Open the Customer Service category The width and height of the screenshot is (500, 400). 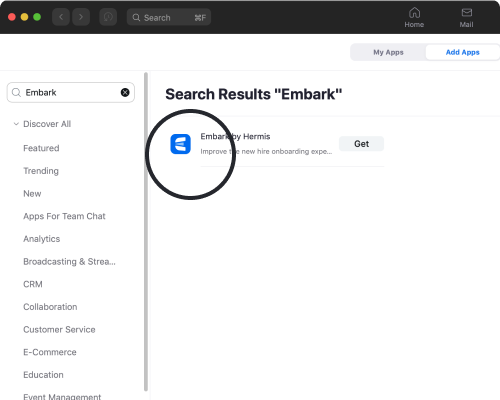[x=59, y=329]
